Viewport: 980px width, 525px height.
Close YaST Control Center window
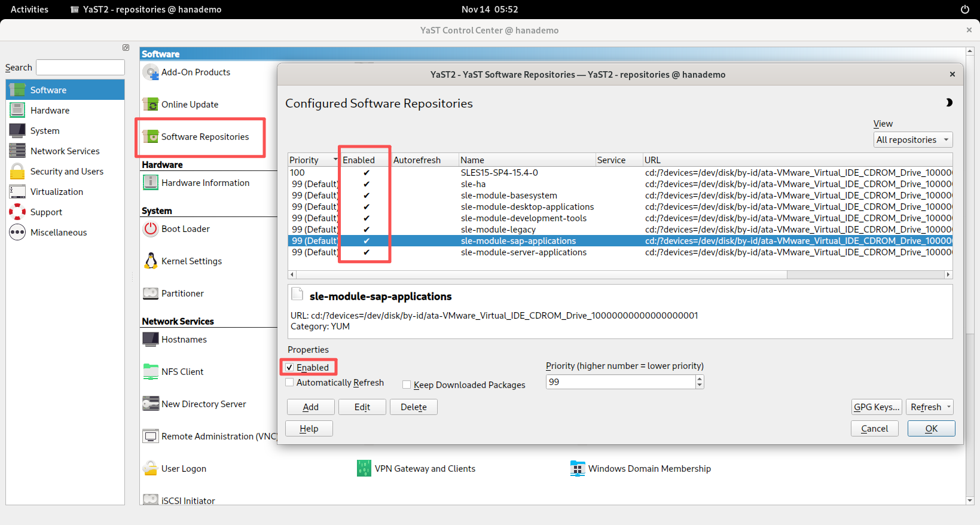tap(969, 30)
